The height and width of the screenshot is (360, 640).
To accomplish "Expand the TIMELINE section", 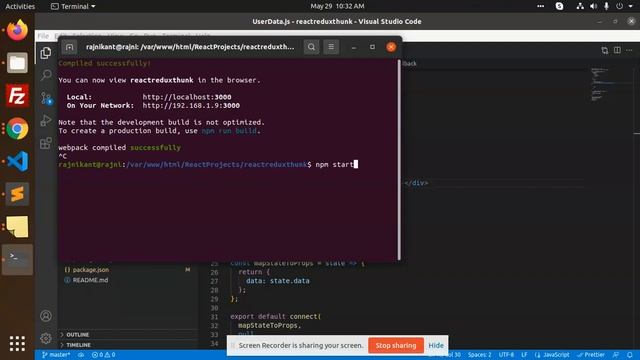I will [x=78, y=345].
